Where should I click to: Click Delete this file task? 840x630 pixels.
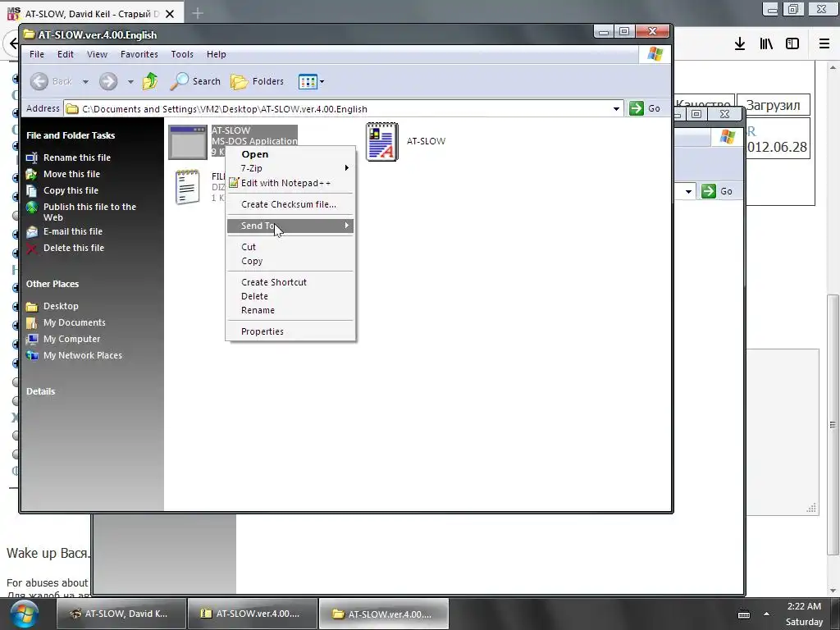[73, 248]
